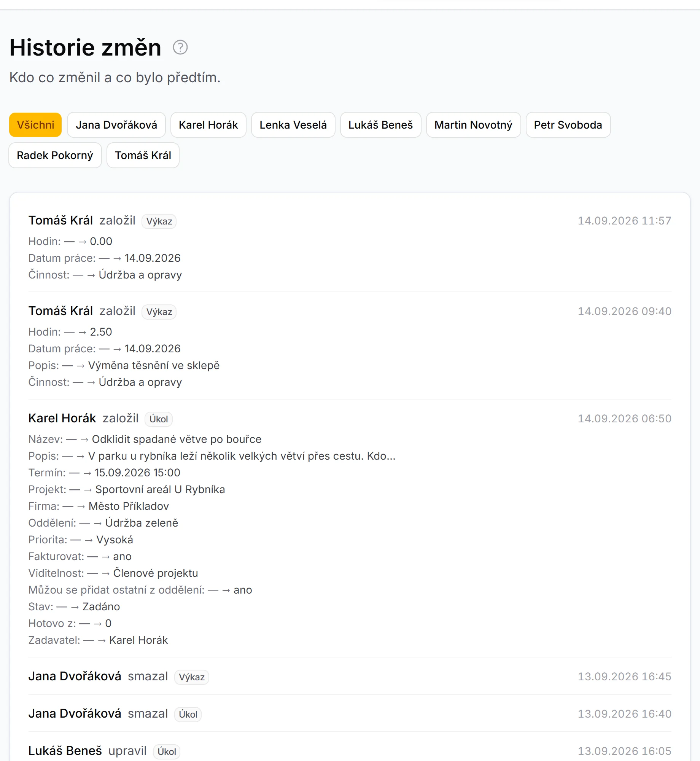Filter history by Jana Dvořáková
Screen dimensions: 700x761
(x=116, y=125)
